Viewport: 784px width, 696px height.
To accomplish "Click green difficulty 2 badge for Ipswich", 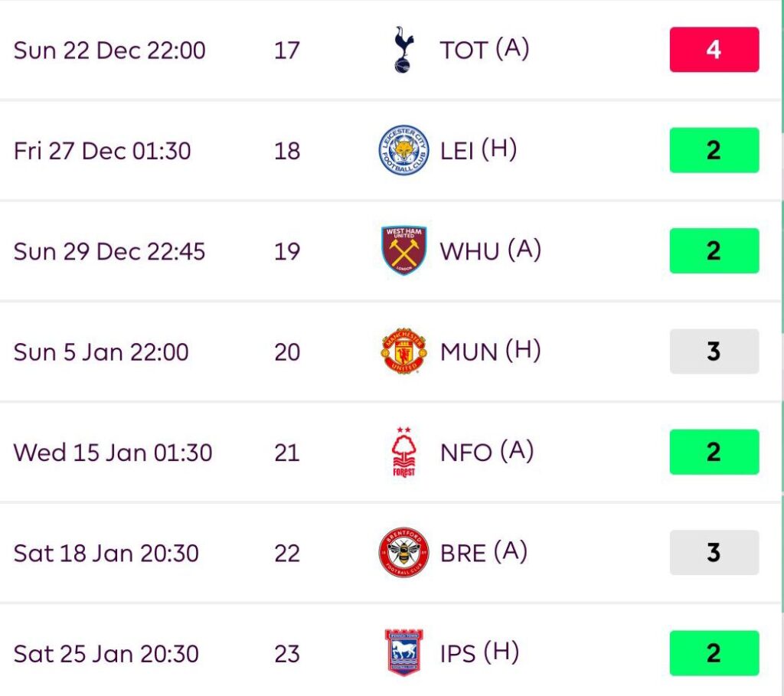I will click(x=714, y=653).
